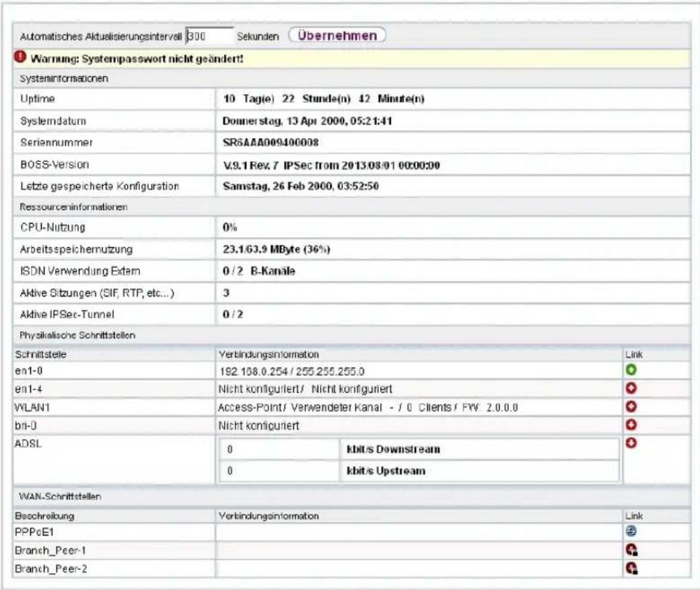Click the Aktive IPSec-Tunnel value 0 / 2
Image resolution: width=700 pixels, height=590 pixels.
click(x=233, y=315)
